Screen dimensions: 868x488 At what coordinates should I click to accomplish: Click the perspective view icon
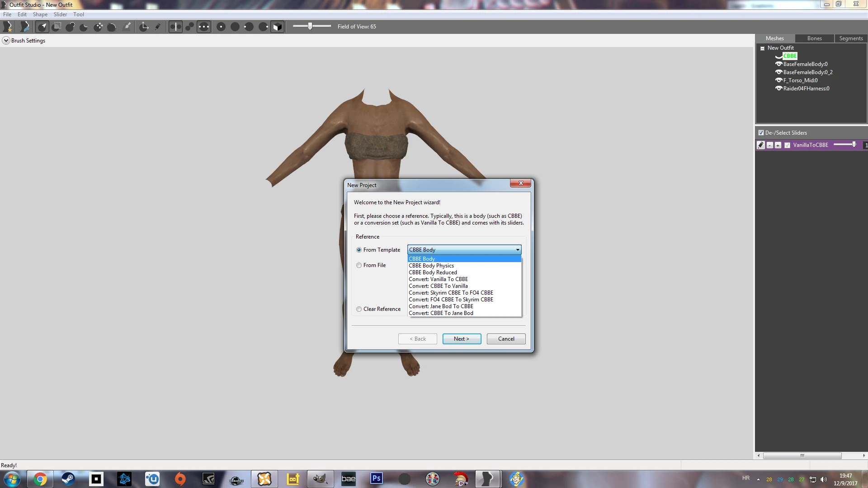coord(278,26)
